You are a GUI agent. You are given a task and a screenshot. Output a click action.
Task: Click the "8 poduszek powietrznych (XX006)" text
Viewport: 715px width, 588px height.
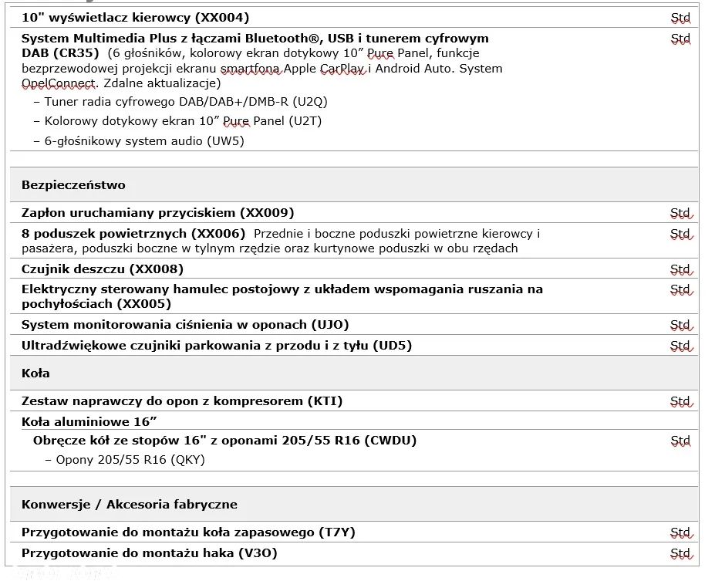coord(133,233)
